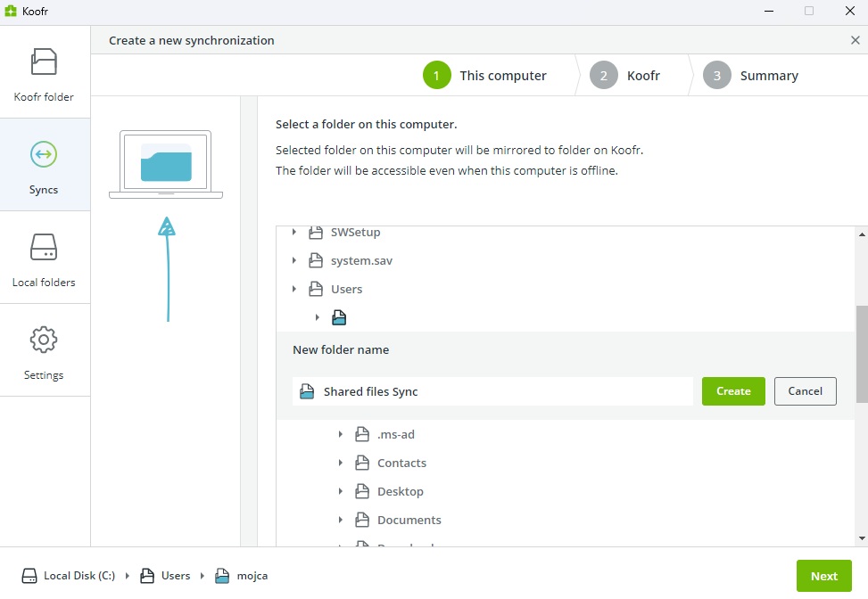Image resolution: width=868 pixels, height=599 pixels.
Task: Click the Documents folder icon
Action: point(362,520)
